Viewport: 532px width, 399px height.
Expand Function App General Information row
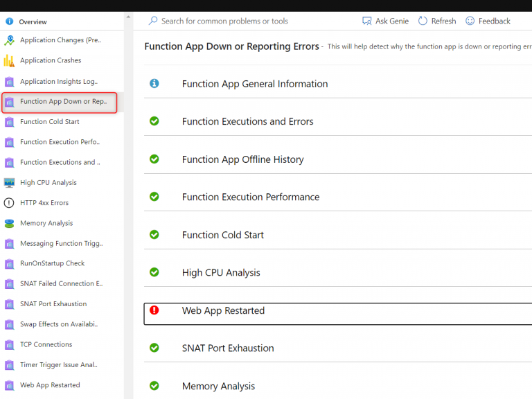click(254, 84)
